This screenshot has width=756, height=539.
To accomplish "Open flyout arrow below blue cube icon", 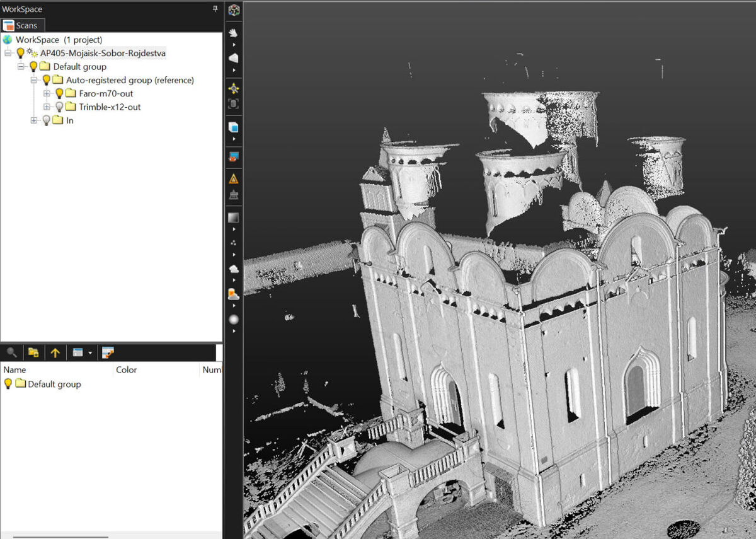I will click(x=234, y=139).
